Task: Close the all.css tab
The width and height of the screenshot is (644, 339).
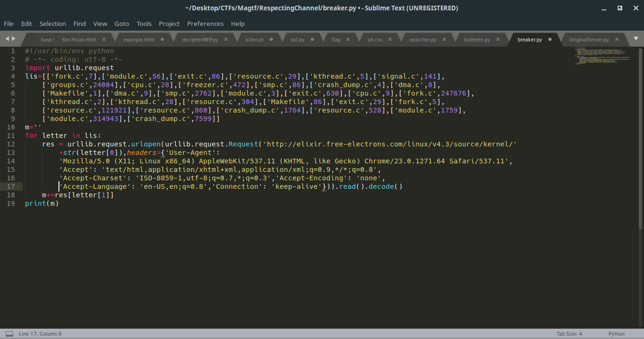Action: tap(390, 40)
